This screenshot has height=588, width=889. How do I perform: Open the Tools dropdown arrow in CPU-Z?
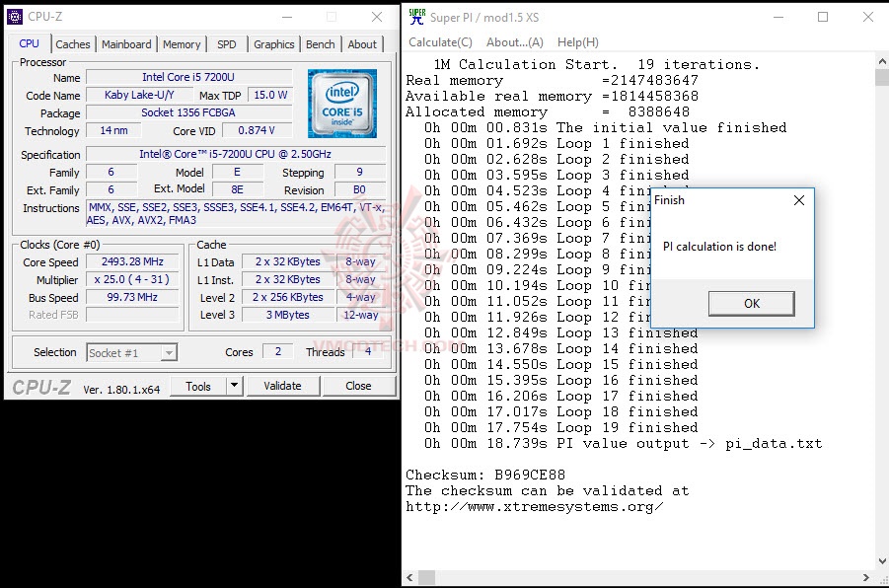(x=234, y=386)
